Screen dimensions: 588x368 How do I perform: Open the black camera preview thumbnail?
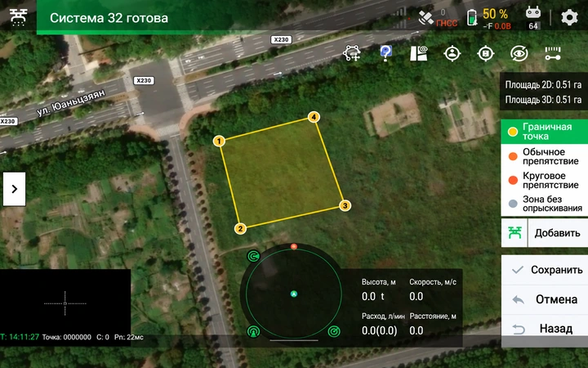[x=65, y=303]
